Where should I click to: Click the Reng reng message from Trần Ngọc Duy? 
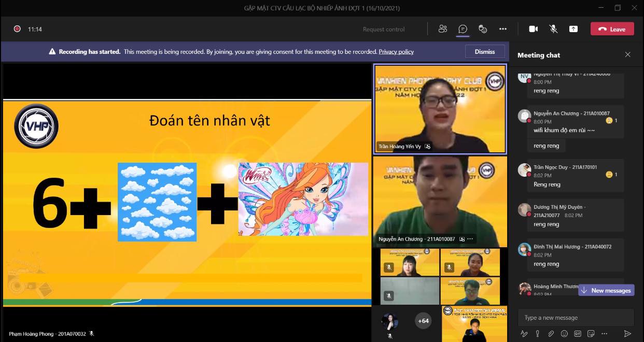[547, 184]
